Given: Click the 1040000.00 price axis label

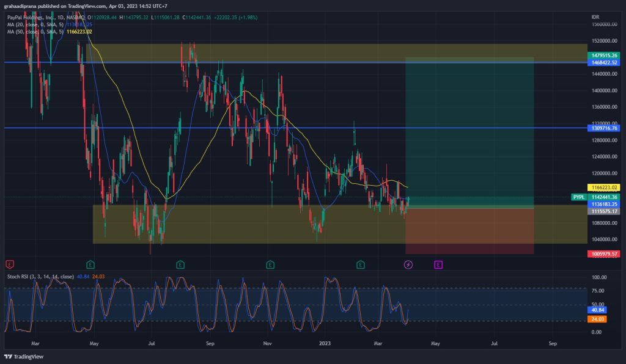Looking at the screenshot, I should coord(605,239).
